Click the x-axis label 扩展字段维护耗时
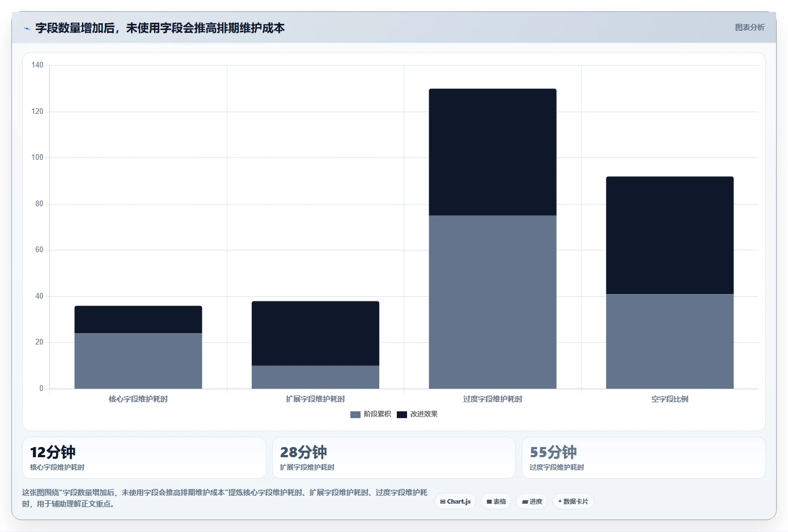The image size is (788, 532). pyautogui.click(x=315, y=399)
